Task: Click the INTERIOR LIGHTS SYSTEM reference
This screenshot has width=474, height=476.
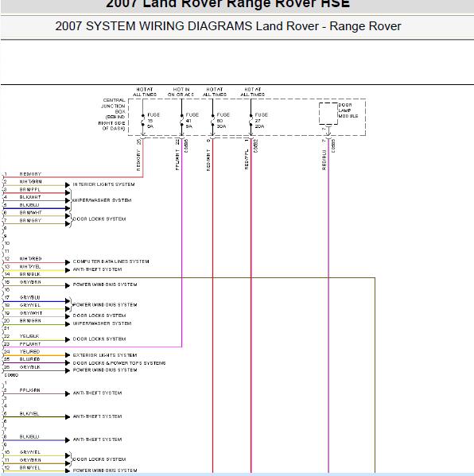Action: (x=103, y=184)
